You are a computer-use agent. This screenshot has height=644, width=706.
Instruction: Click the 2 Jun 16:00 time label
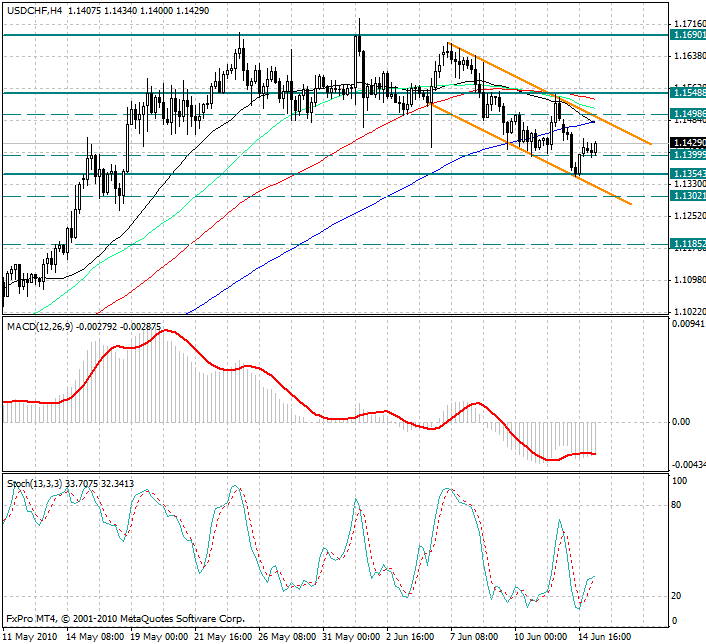pos(410,637)
